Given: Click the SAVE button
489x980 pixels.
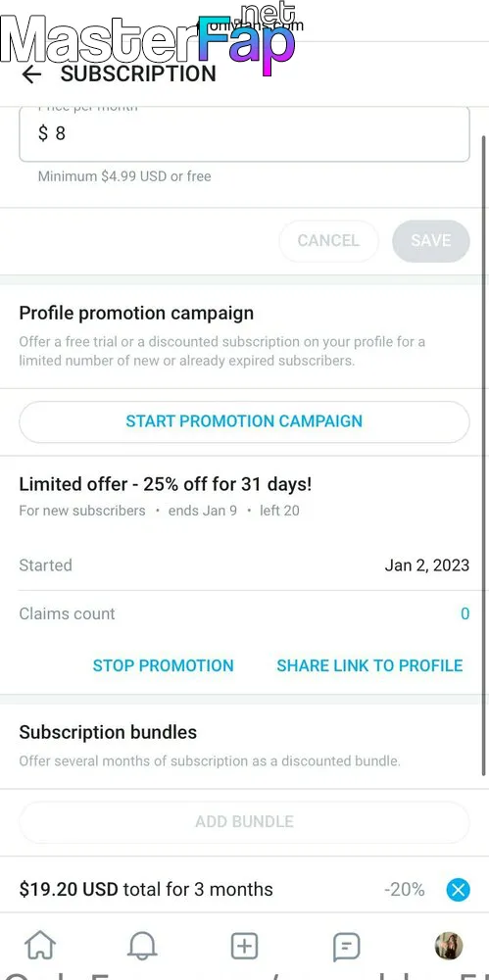Looking at the screenshot, I should (x=431, y=241).
